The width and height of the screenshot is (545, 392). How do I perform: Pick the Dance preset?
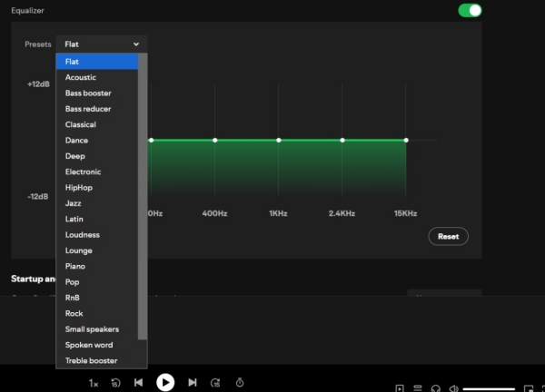[x=97, y=141]
